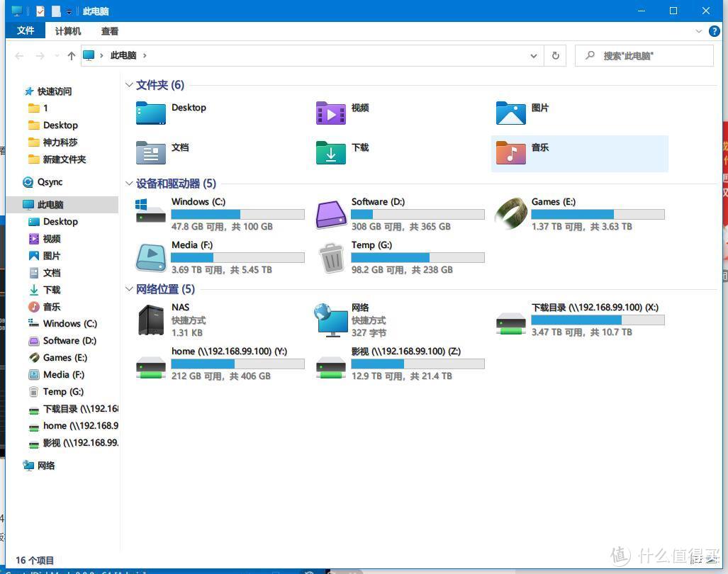Open the Games (E:) ring icon
Viewport: 728px width, 574px height.
[x=510, y=213]
